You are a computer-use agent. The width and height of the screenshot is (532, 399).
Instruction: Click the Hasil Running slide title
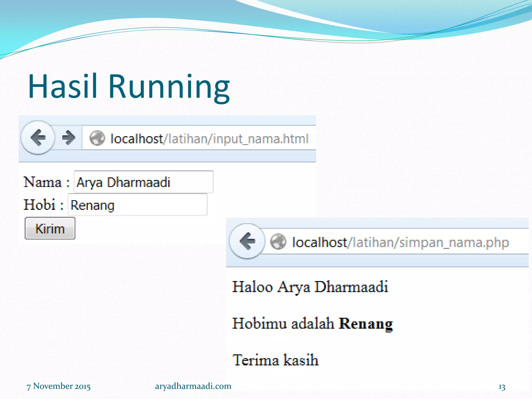pyautogui.click(x=129, y=87)
